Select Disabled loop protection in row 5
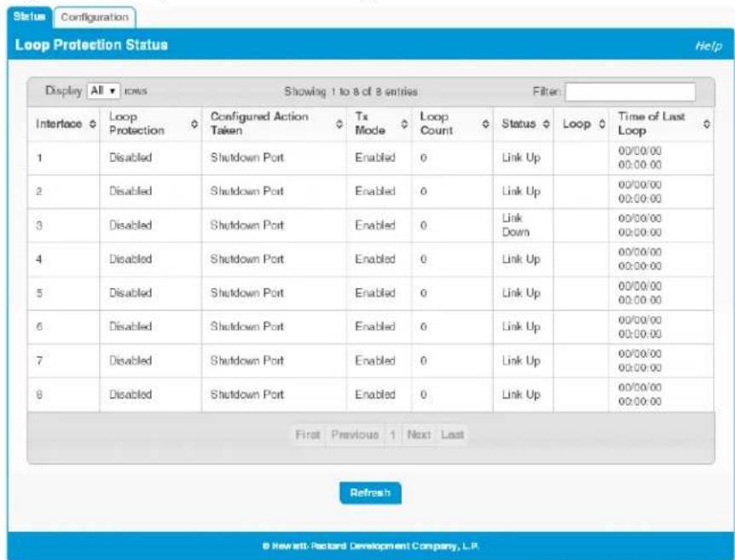 [x=130, y=293]
